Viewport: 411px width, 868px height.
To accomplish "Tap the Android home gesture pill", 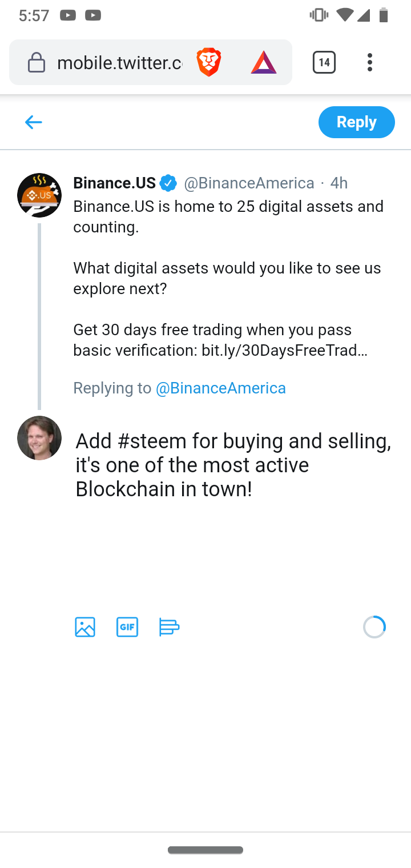I will (x=205, y=850).
